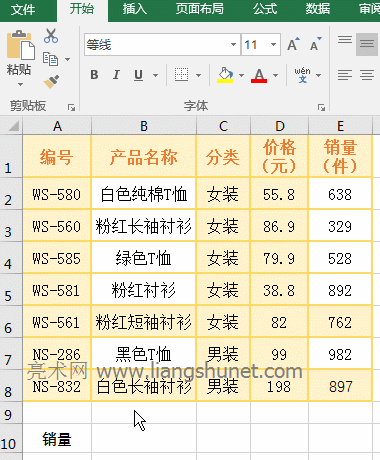380x460 pixels.
Task: Open the font color dropdown arrow
Action: (275, 75)
